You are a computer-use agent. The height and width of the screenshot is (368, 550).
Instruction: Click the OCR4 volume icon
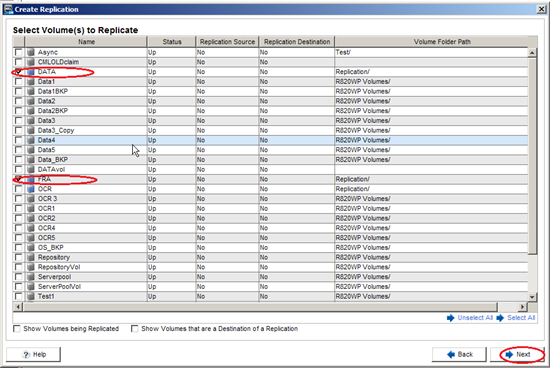pyautogui.click(x=31, y=228)
